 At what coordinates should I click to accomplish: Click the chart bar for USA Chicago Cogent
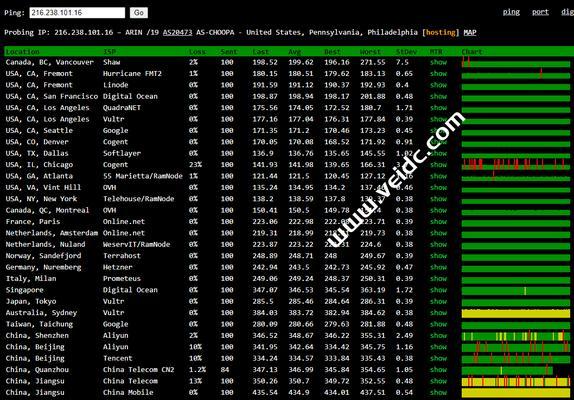(515, 165)
